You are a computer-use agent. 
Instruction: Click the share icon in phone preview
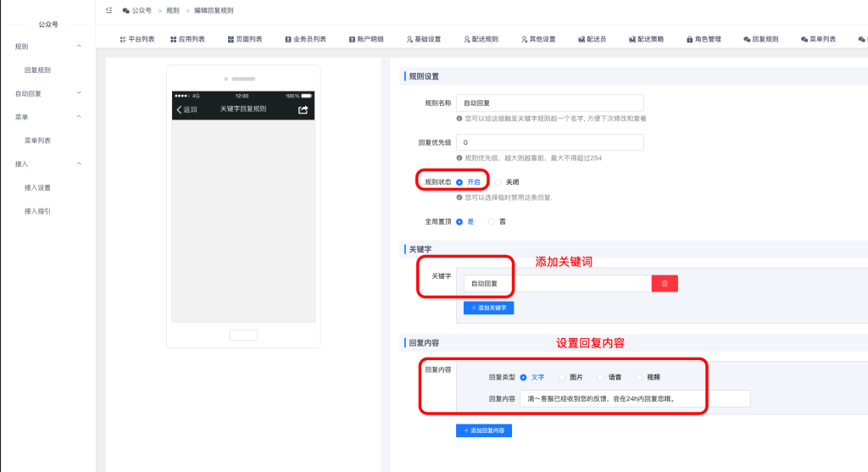point(303,109)
